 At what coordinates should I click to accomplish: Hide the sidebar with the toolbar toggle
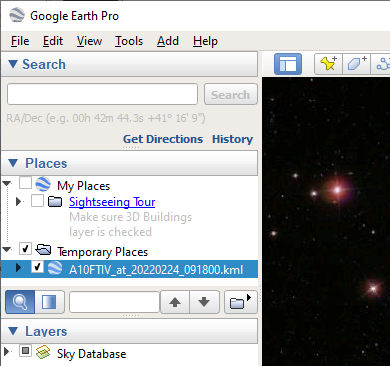pyautogui.click(x=288, y=64)
